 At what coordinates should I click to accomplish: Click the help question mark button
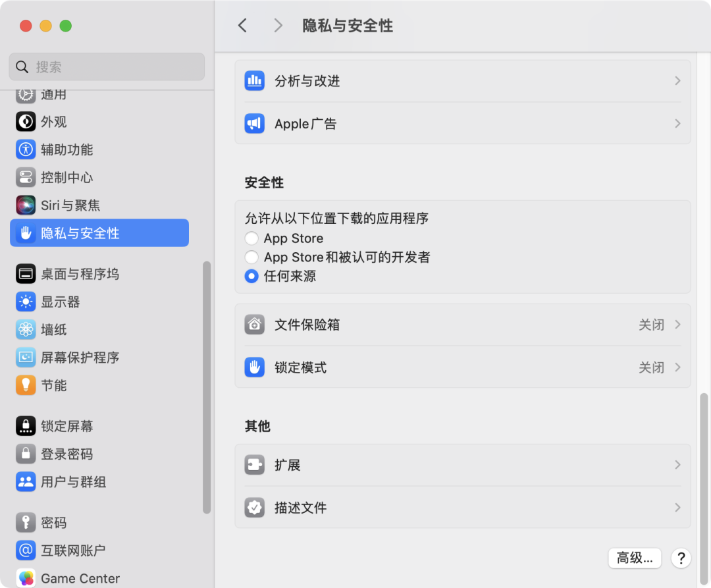pyautogui.click(x=681, y=558)
